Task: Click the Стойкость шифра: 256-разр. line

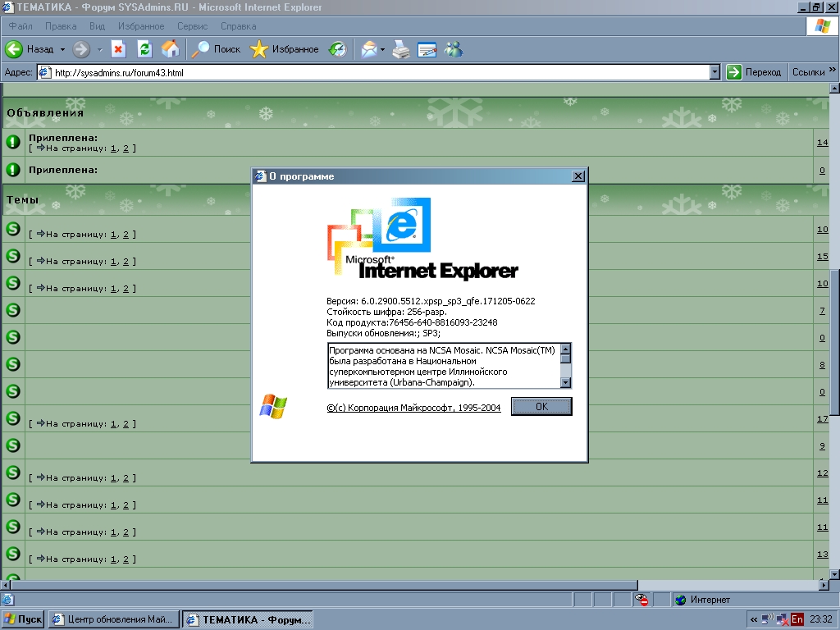Action: [386, 312]
